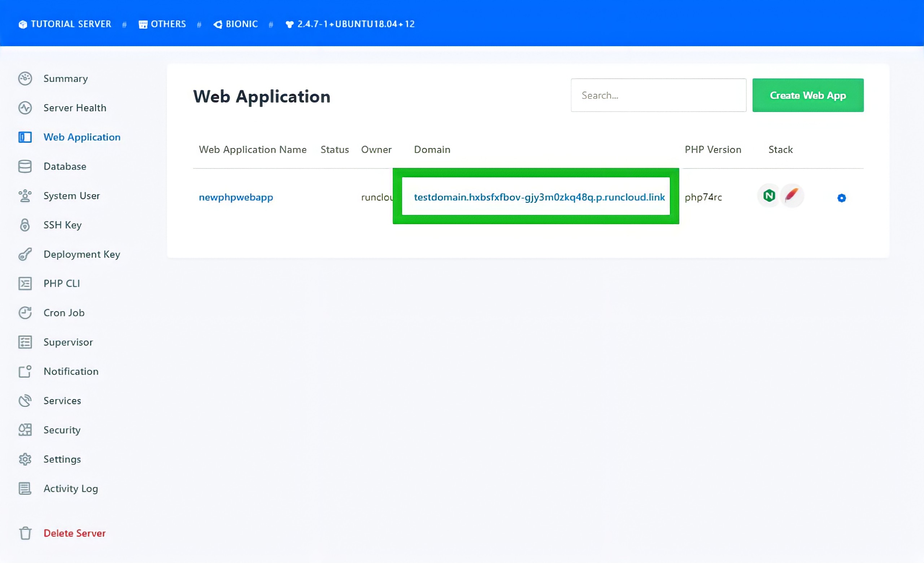The width and height of the screenshot is (924, 563).
Task: Open server Settings
Action: 62,459
